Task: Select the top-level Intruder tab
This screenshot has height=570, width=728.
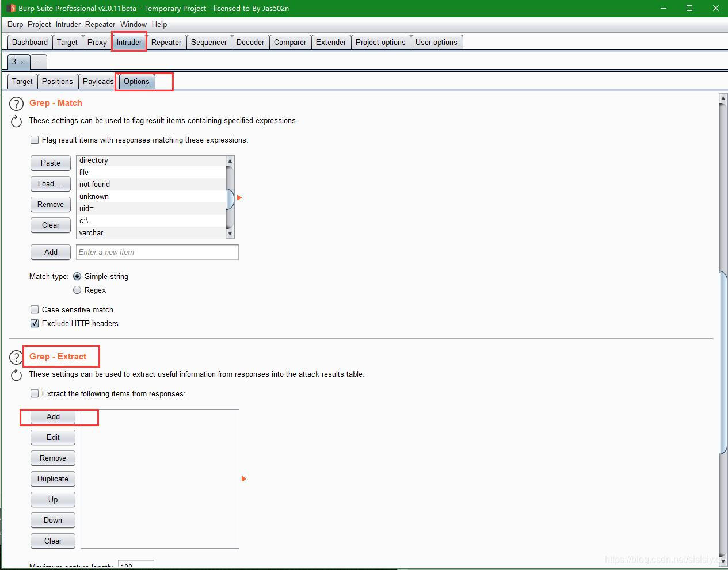Action: [129, 42]
